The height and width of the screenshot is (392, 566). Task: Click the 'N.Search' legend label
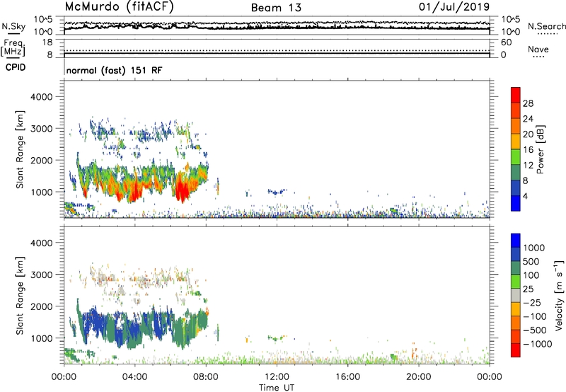click(x=546, y=26)
